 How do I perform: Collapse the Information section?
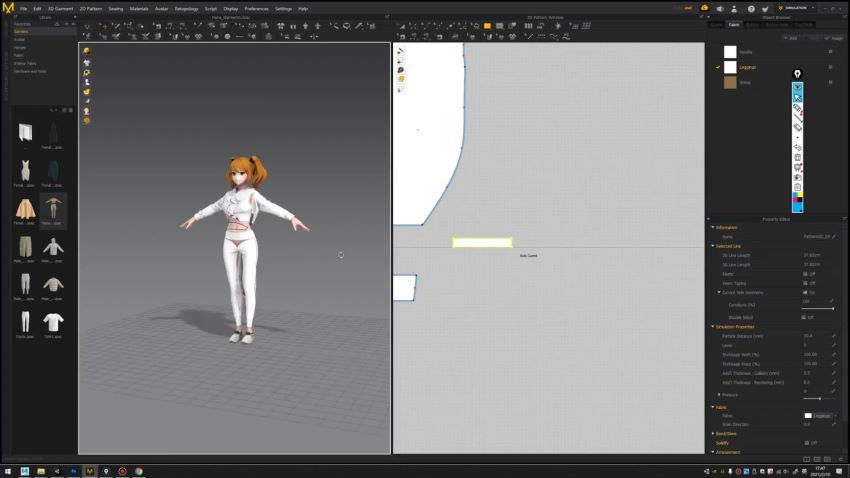(x=713, y=228)
